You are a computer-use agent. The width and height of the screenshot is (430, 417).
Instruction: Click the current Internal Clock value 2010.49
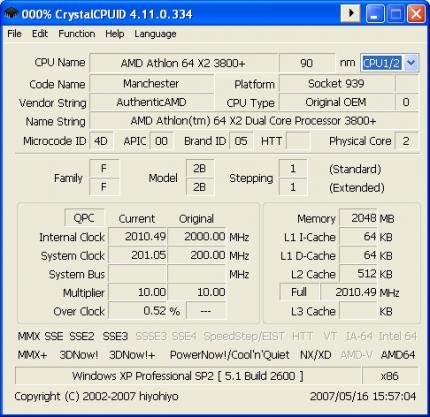coord(137,237)
